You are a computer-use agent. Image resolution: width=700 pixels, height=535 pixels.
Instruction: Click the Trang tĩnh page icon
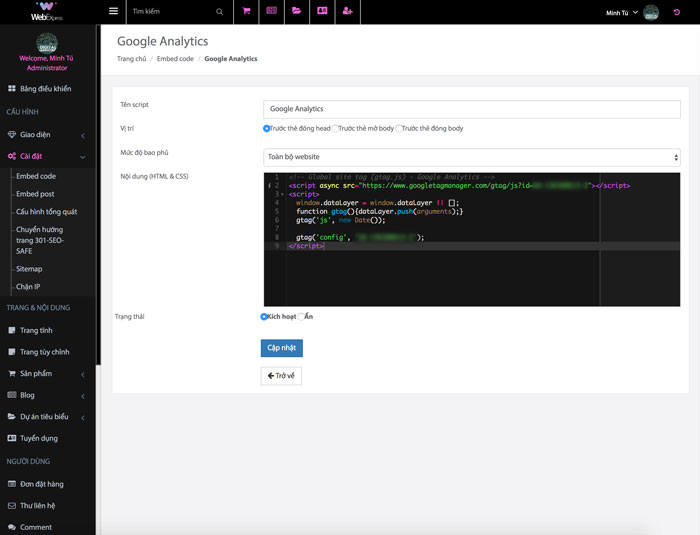12,330
